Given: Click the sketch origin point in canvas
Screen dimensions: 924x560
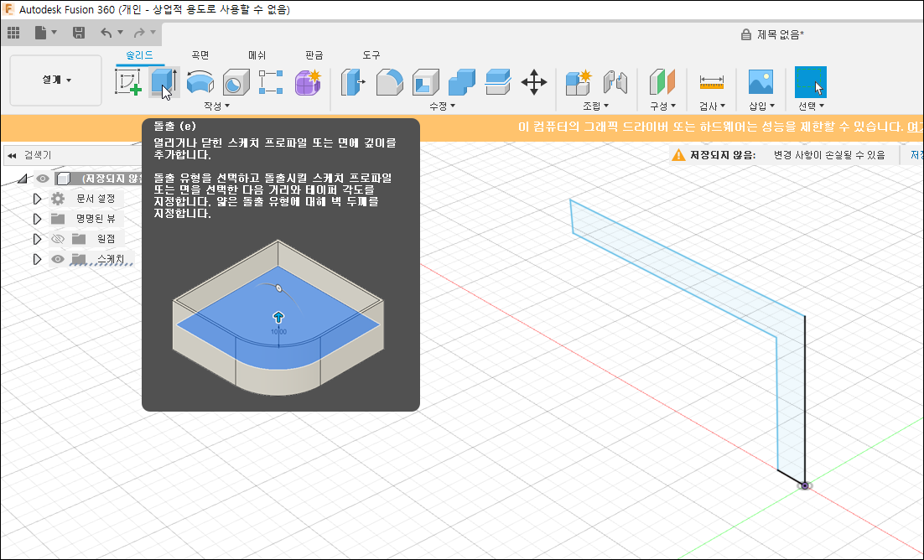Looking at the screenshot, I should (x=805, y=485).
